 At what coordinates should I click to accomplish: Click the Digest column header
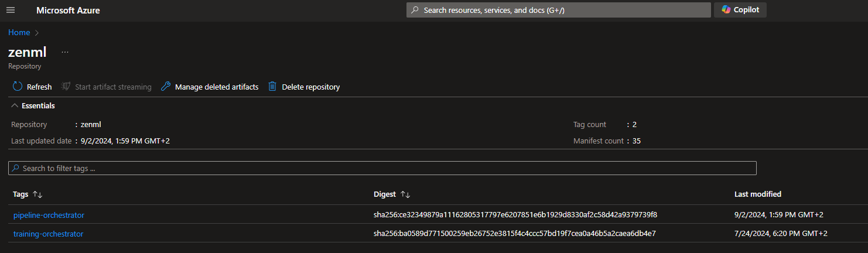[x=385, y=194]
